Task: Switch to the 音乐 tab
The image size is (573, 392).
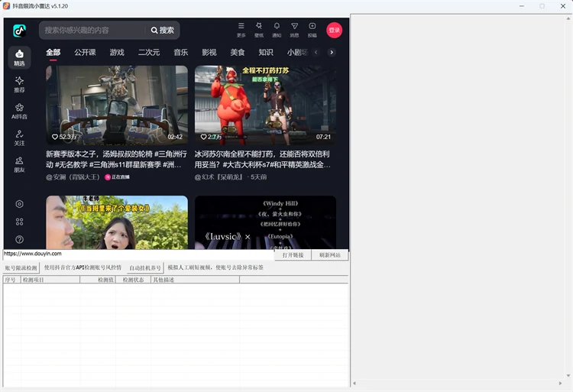Action: point(181,52)
